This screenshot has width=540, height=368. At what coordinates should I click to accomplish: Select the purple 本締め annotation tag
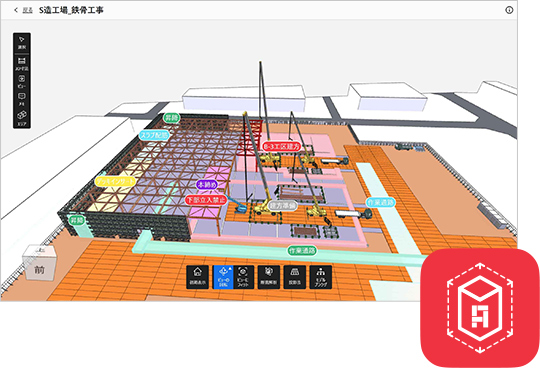coord(207,185)
